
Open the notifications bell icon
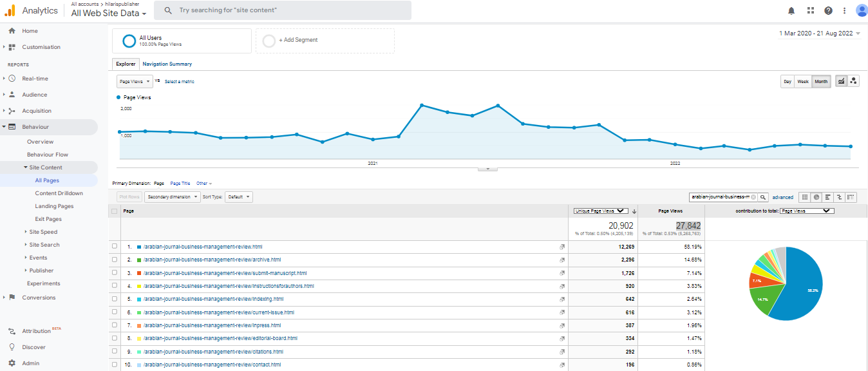click(x=791, y=10)
